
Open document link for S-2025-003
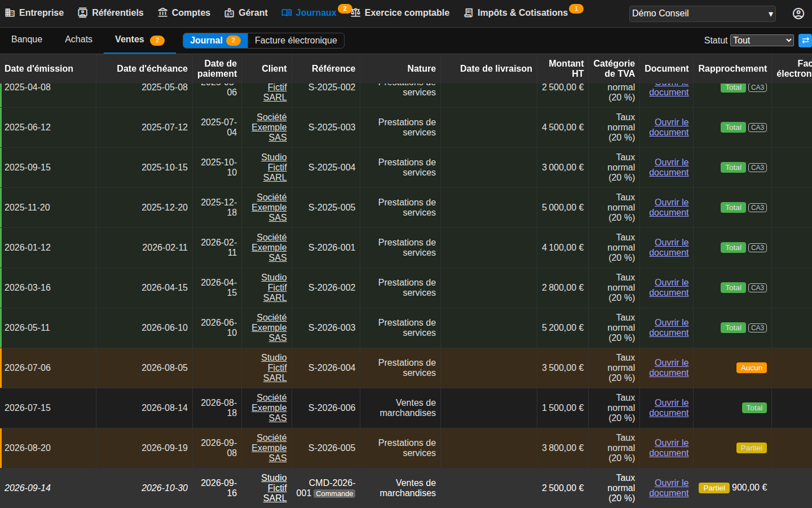pos(669,127)
